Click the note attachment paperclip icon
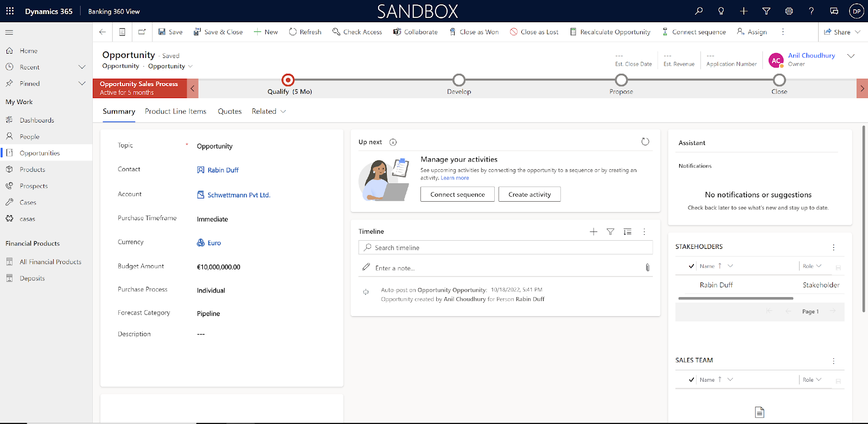The width and height of the screenshot is (868, 424). pyautogui.click(x=647, y=267)
